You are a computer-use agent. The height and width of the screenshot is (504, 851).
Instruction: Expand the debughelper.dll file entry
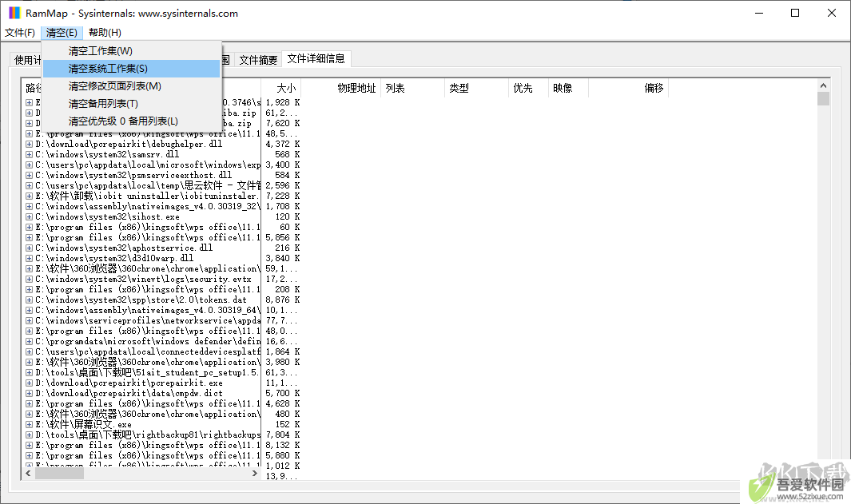pyautogui.click(x=30, y=145)
